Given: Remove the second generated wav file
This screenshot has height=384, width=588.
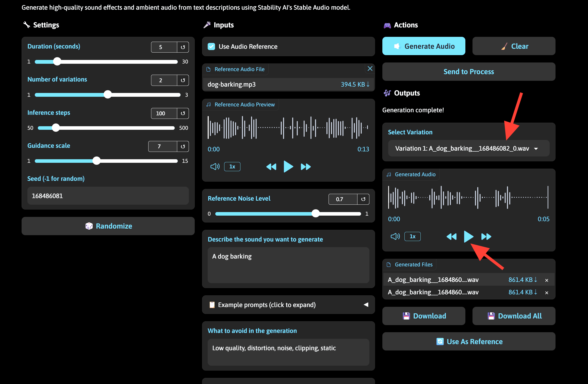Looking at the screenshot, I should tap(547, 292).
